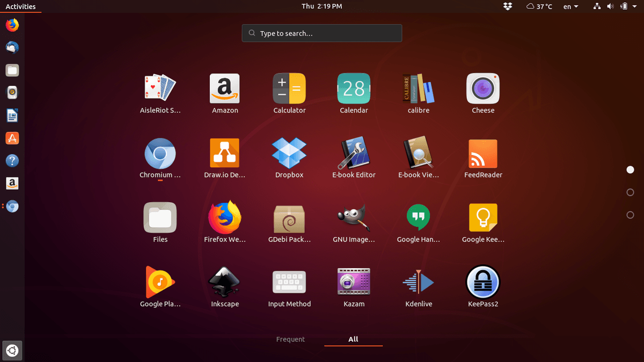Screen dimensions: 644x362
Task: Open the Calculator app
Action: [x=289, y=88]
